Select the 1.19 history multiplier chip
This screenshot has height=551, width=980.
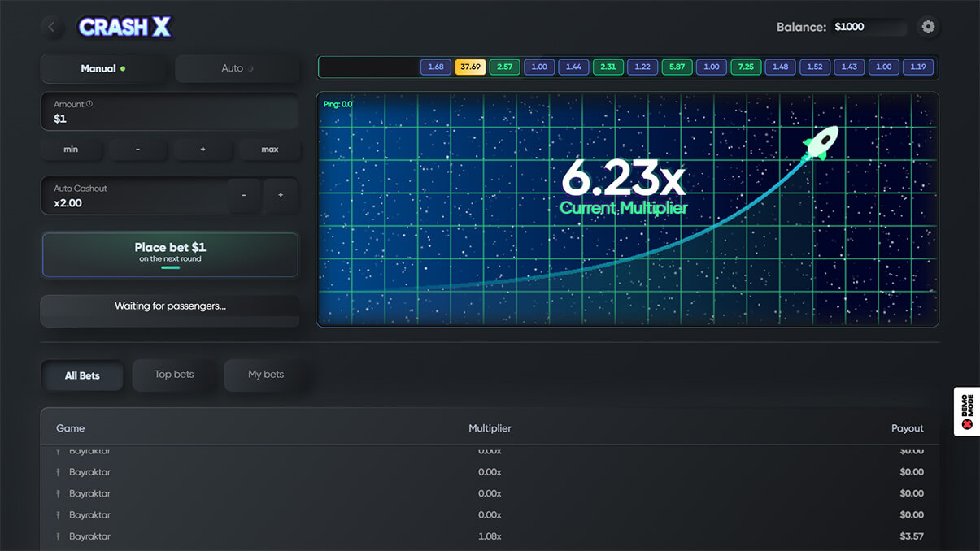918,67
